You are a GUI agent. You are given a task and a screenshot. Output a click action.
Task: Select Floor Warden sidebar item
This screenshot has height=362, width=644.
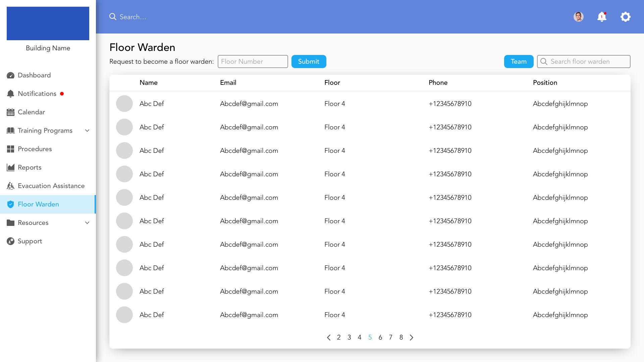38,204
